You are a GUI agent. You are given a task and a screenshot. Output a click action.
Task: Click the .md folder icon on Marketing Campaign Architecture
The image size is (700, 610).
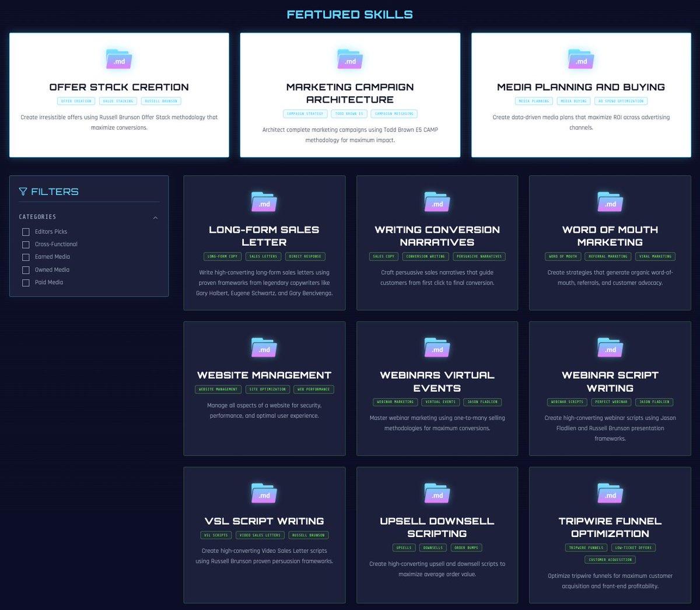click(x=350, y=59)
